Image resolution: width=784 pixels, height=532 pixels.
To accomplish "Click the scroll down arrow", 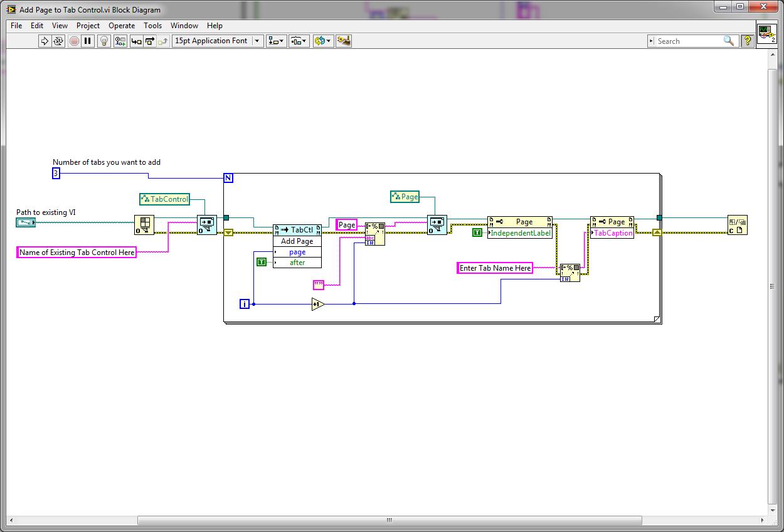I will click(772, 510).
